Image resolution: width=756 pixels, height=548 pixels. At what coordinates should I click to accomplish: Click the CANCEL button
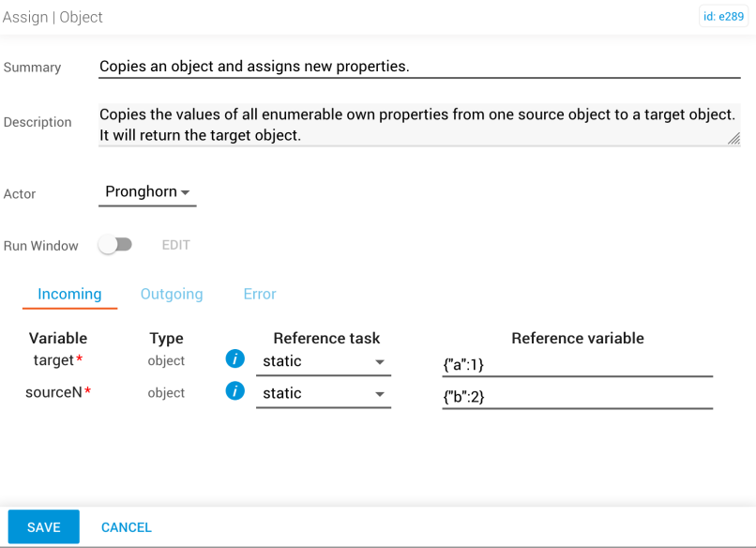[x=127, y=527]
